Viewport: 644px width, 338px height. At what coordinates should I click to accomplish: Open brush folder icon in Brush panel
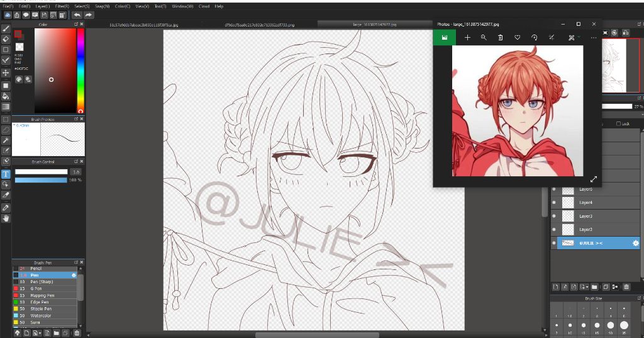coord(56,333)
